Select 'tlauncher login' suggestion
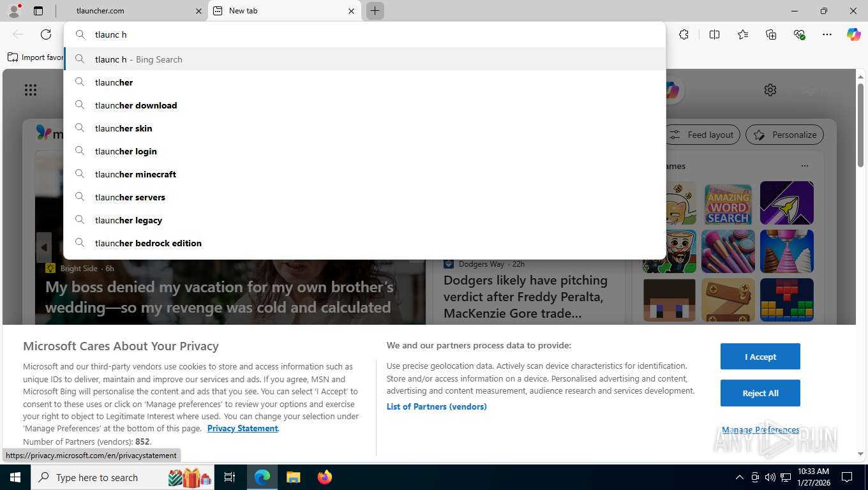Screen dimensions: 868x490 pos(364,151)
